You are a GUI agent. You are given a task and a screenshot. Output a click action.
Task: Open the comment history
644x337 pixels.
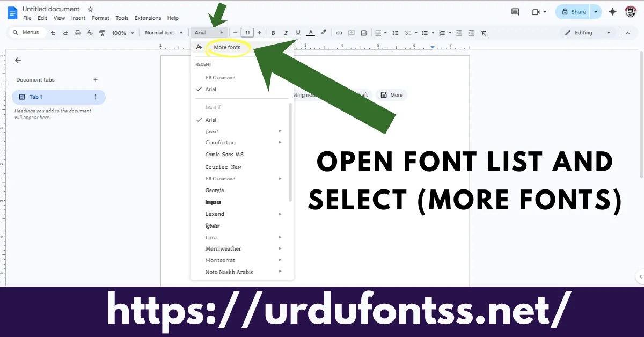pos(515,12)
